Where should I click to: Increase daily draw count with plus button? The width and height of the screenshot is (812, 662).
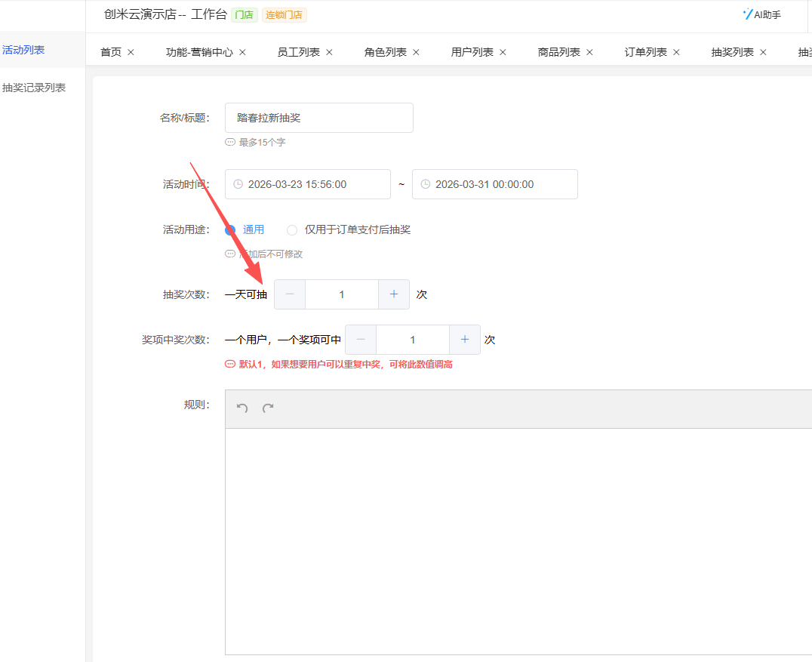pos(394,294)
